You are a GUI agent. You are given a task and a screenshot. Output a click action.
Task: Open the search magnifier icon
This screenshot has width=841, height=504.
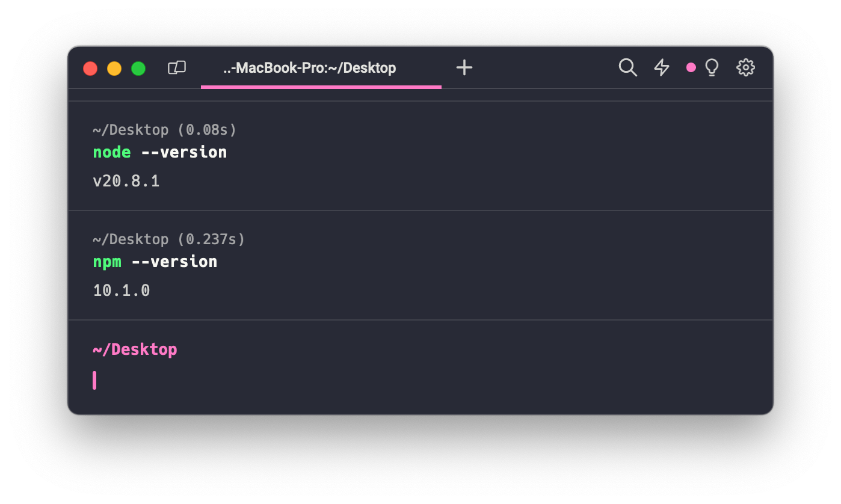(627, 67)
